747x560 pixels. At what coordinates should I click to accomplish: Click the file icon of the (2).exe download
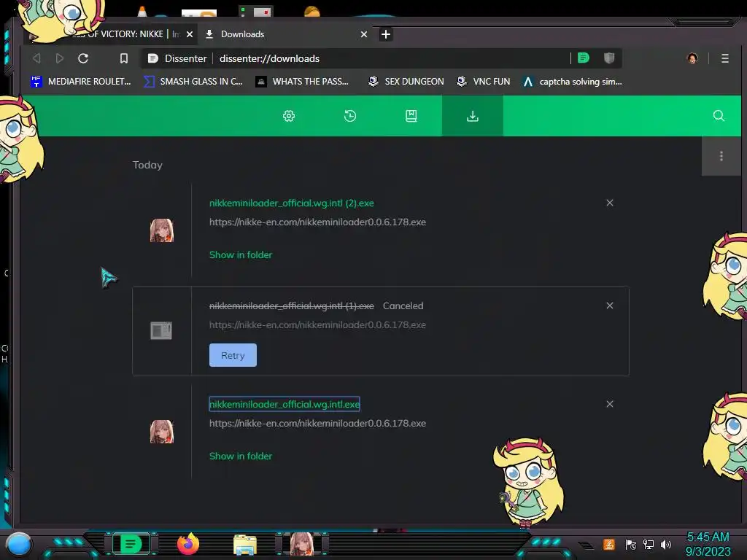click(x=162, y=230)
